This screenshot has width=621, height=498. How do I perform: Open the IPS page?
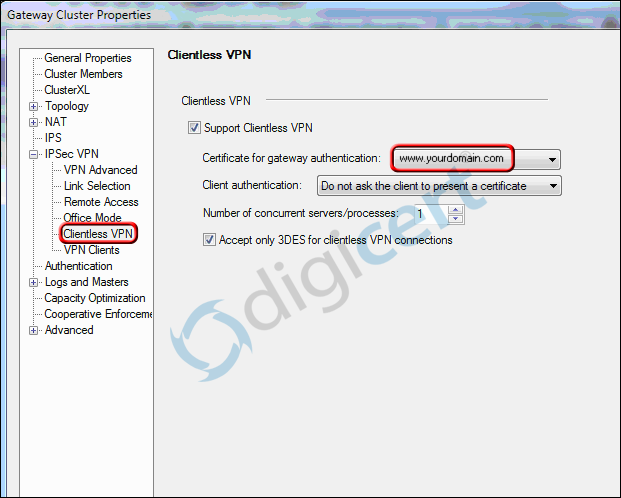pos(53,138)
